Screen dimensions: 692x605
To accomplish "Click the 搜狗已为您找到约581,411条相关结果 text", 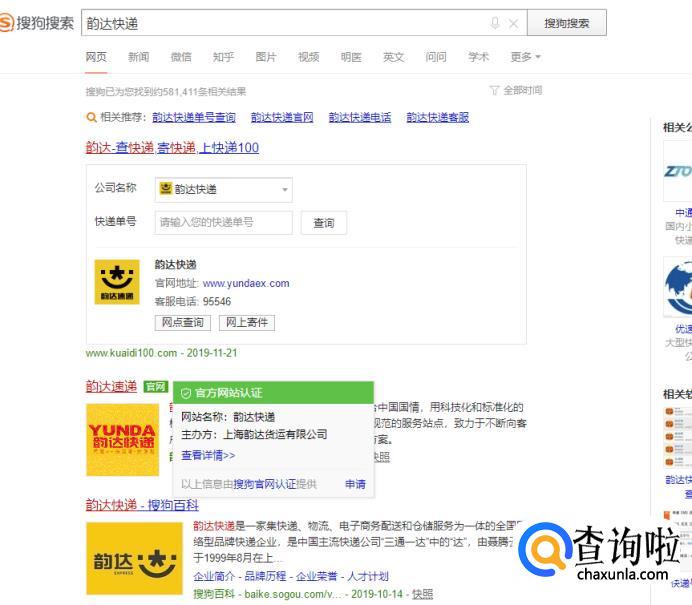I will click(x=165, y=91).
